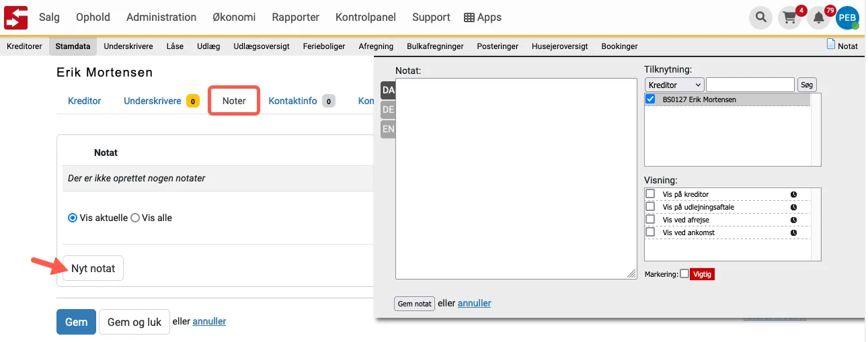Click the Søg button under Tilknytning
Screen dimensions: 868x342
(807, 85)
